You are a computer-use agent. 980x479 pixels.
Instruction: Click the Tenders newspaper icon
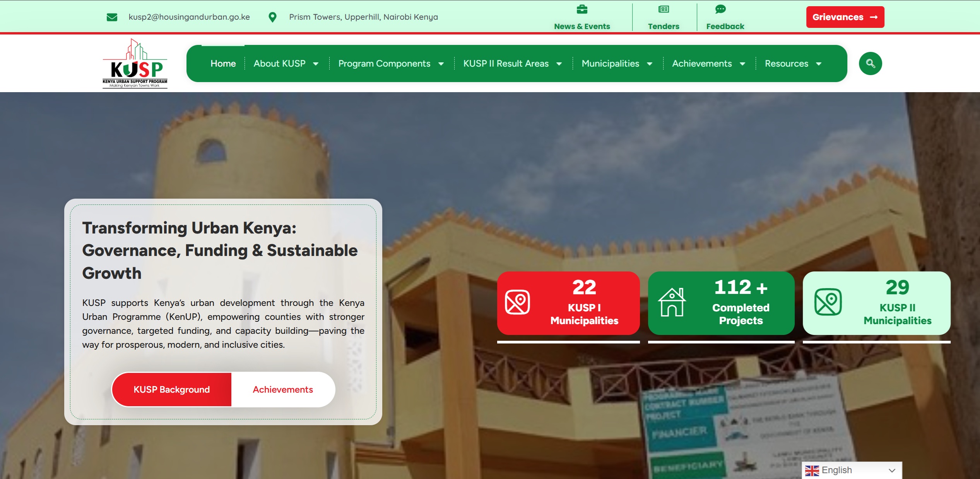664,9
